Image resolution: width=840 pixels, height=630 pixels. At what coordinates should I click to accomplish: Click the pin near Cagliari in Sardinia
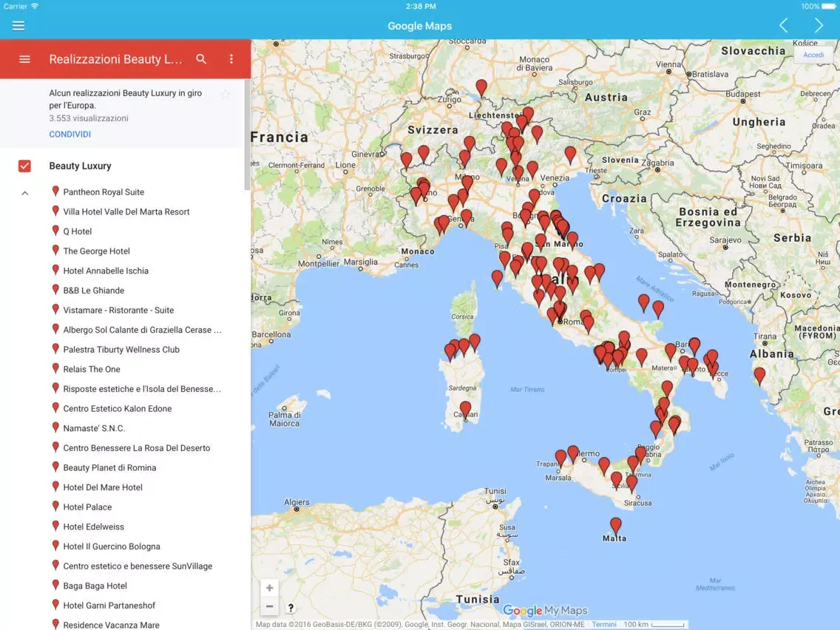(x=466, y=410)
